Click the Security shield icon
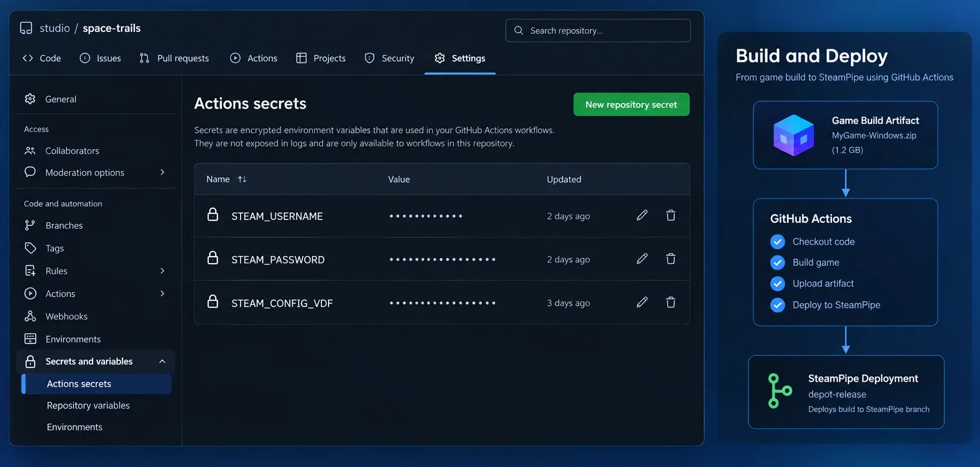The height and width of the screenshot is (467, 980). click(x=369, y=58)
